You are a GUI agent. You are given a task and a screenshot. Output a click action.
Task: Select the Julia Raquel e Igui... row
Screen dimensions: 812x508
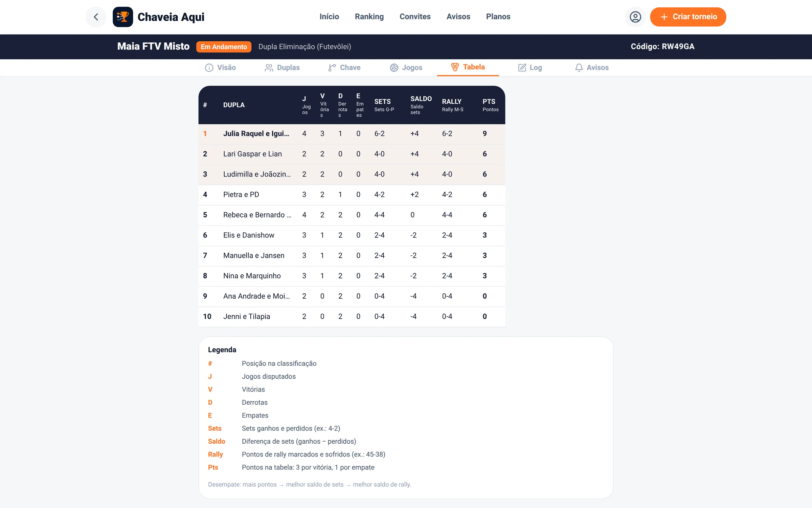coord(352,134)
